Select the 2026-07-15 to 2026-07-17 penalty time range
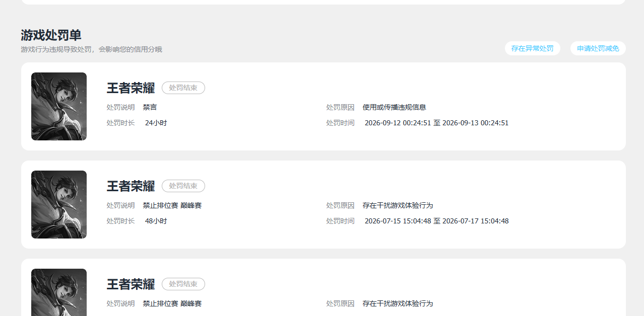This screenshot has height=316, width=644. (x=436, y=221)
